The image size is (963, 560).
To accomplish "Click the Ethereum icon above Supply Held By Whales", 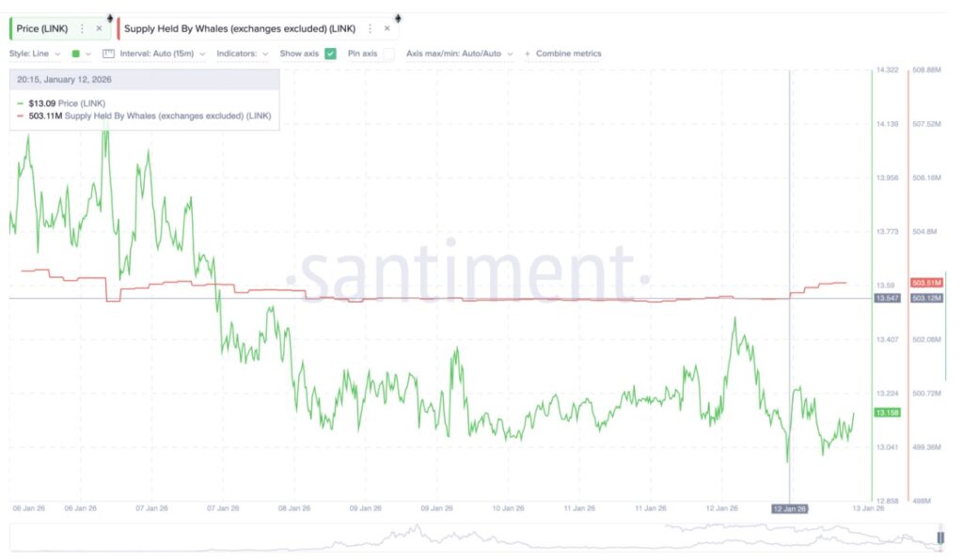I will coord(398,18).
